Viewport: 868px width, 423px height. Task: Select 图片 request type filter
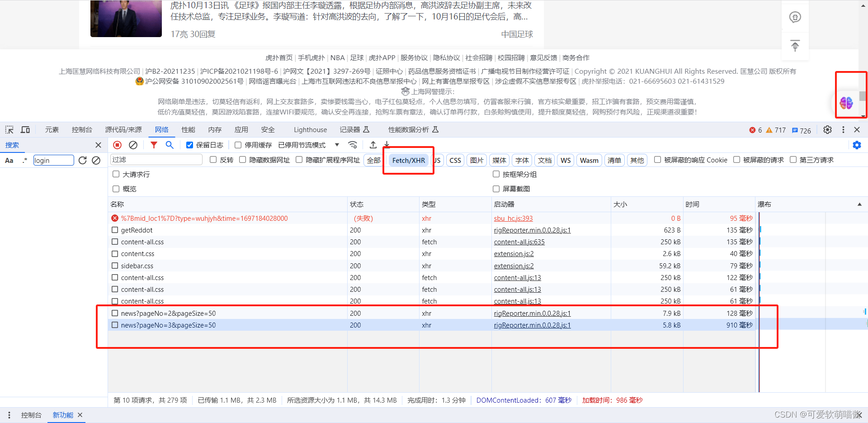pyautogui.click(x=476, y=160)
